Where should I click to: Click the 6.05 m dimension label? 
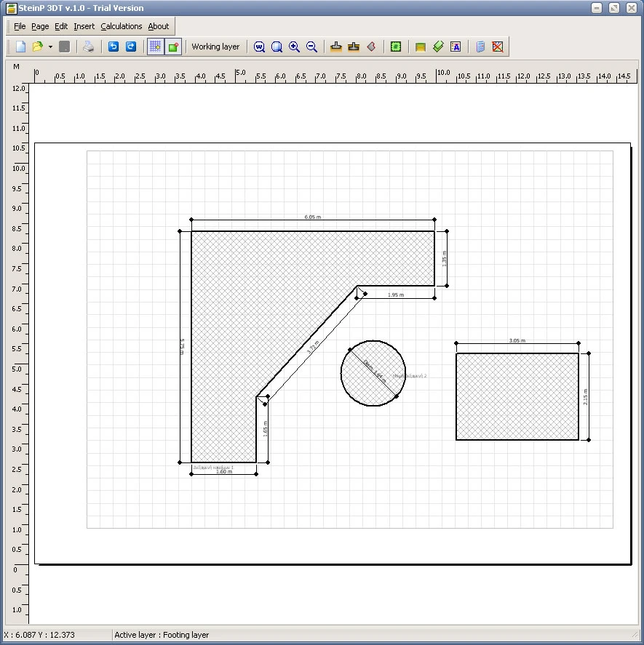click(x=312, y=217)
